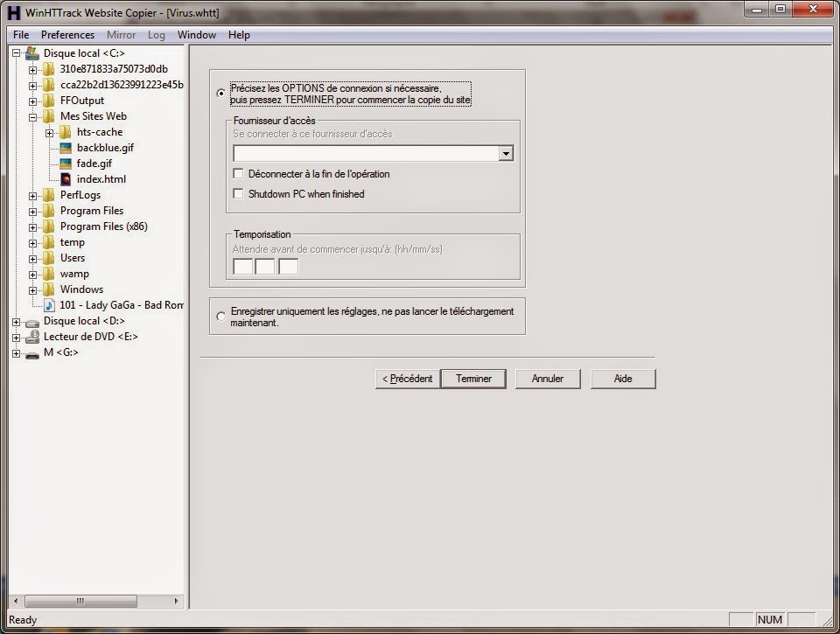The image size is (840, 634).
Task: Click the WinHTTrack H logo in title bar
Action: [13, 12]
